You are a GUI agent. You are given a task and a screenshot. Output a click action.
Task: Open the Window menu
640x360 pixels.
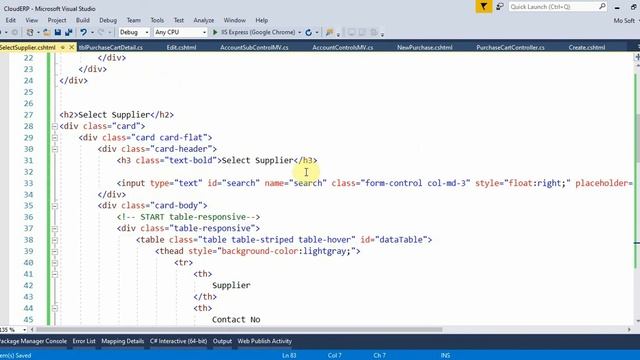tap(235, 20)
